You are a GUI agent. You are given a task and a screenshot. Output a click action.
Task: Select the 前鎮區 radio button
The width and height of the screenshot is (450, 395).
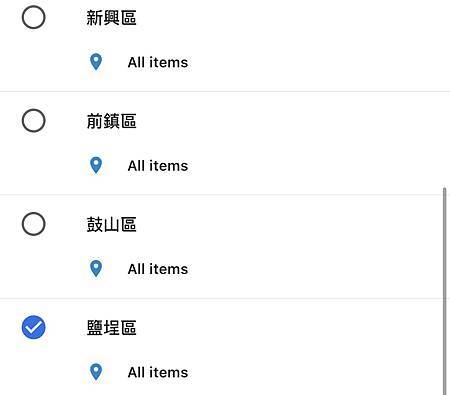coord(34,120)
